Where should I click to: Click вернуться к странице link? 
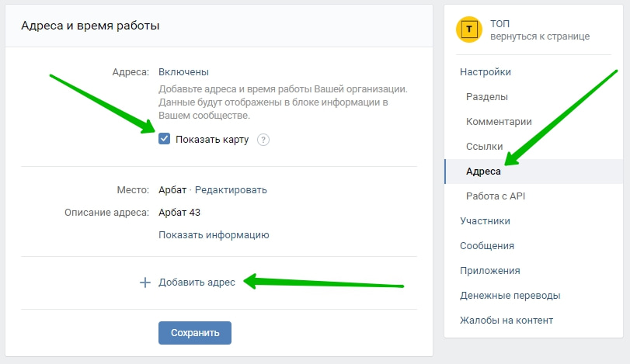pyautogui.click(x=539, y=36)
